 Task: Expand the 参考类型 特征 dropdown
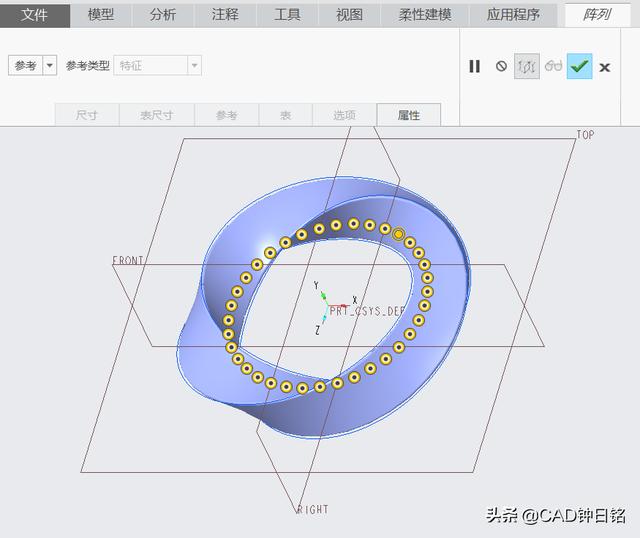tap(194, 65)
